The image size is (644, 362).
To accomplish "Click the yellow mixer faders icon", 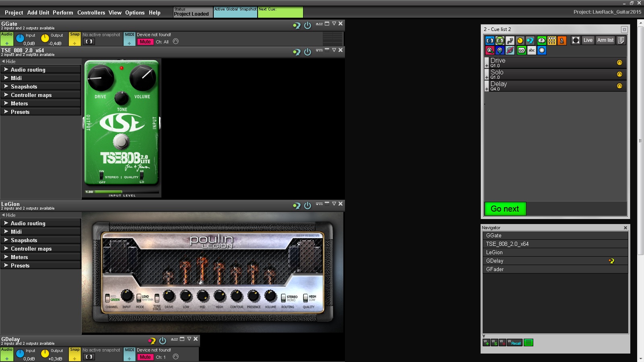I will point(552,40).
